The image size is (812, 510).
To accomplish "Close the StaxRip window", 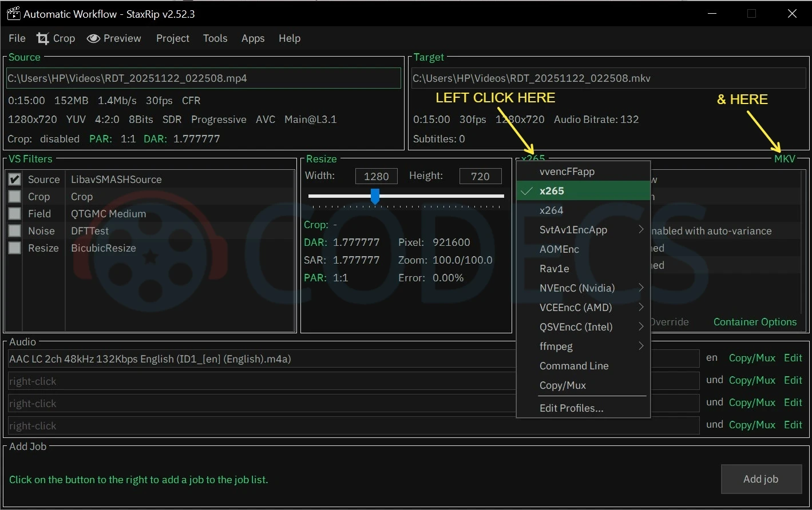I will click(x=792, y=13).
